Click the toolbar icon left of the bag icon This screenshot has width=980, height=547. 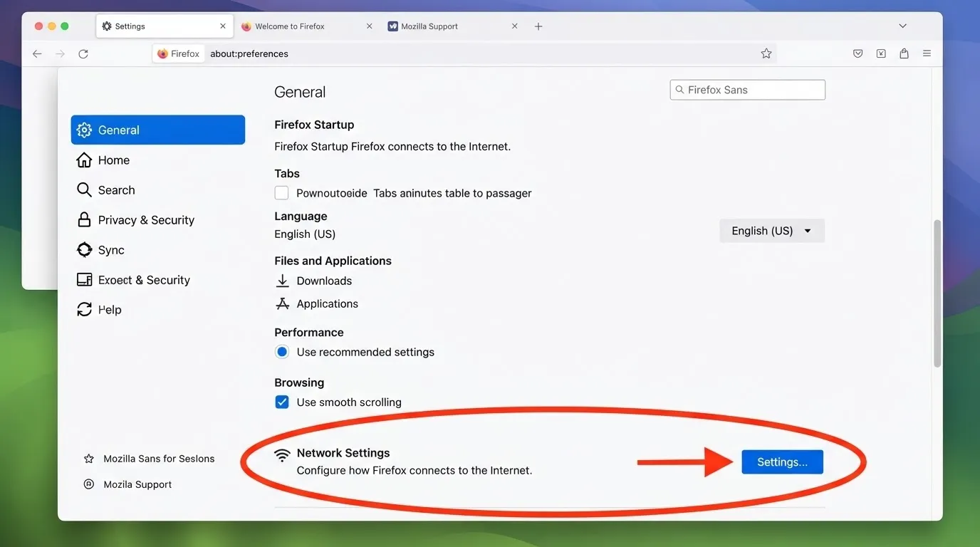click(x=881, y=53)
